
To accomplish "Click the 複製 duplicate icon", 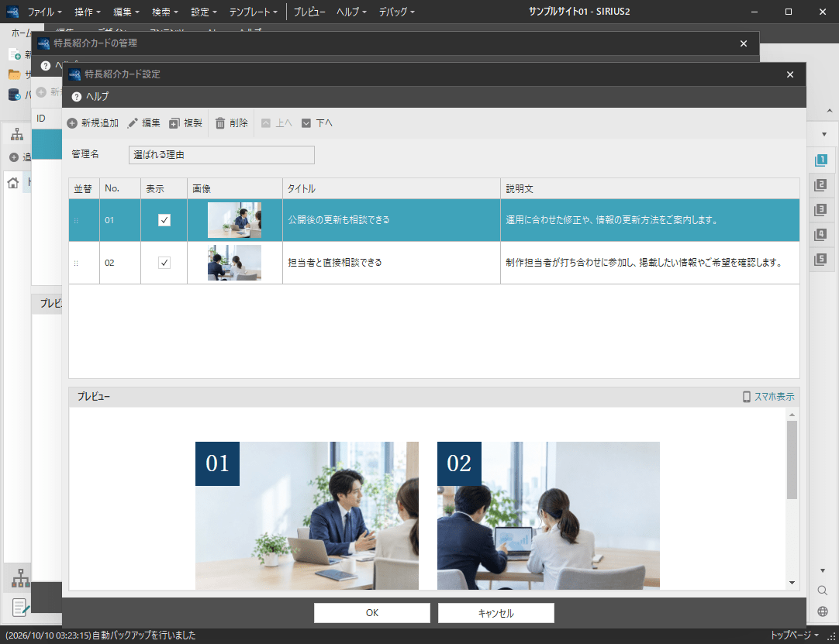I will tap(174, 123).
